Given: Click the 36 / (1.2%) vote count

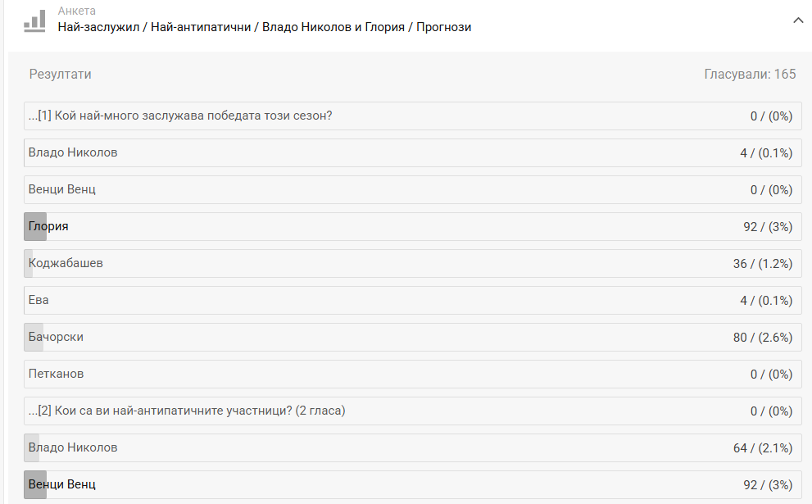Looking at the screenshot, I should [x=763, y=264].
